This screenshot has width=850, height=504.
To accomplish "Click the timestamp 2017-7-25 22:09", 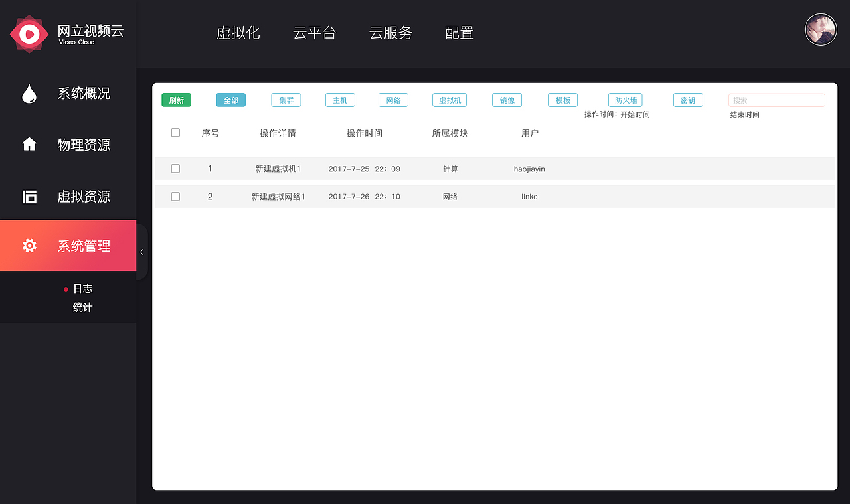I will 365,169.
